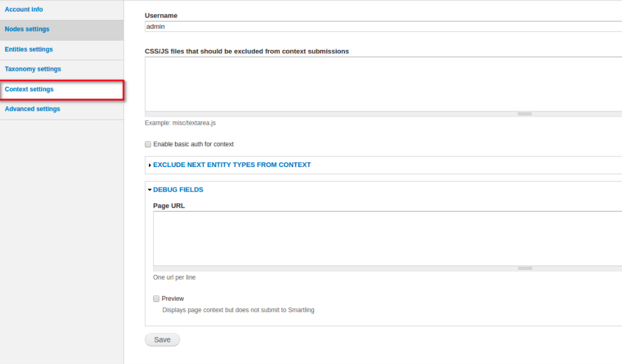Image resolution: width=622 pixels, height=364 pixels.
Task: Collapse Debug Fields using triangle arrow
Action: 150,190
